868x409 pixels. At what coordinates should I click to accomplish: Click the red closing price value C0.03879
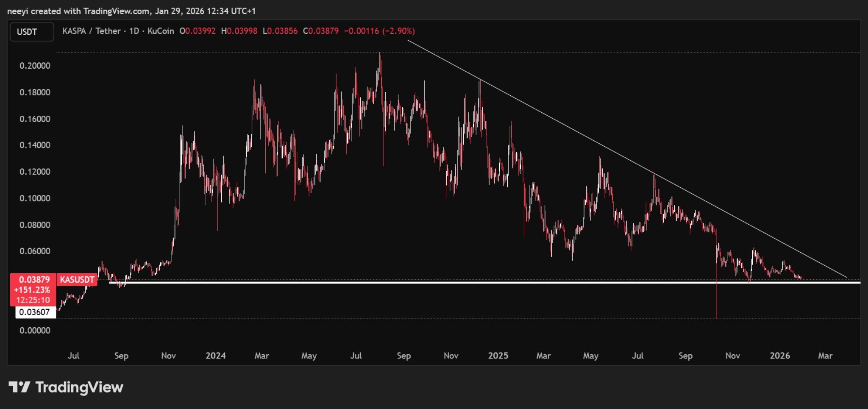tap(321, 31)
